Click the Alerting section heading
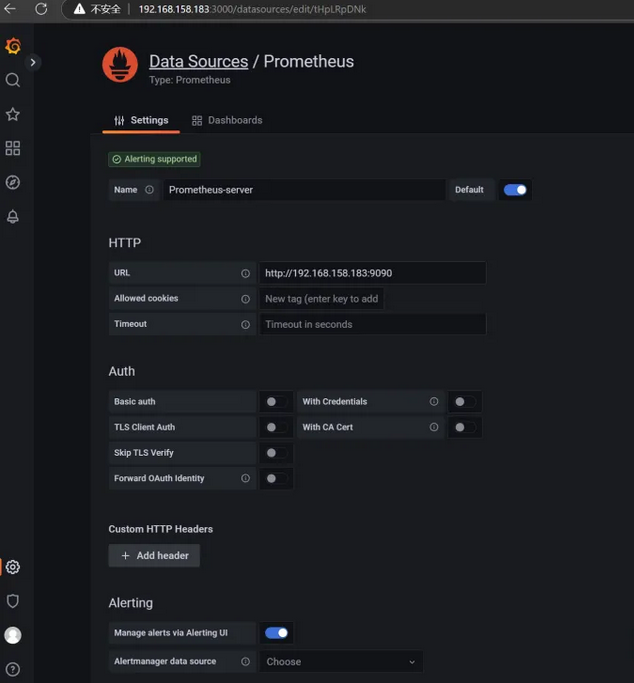This screenshot has width=634, height=683. [x=131, y=603]
